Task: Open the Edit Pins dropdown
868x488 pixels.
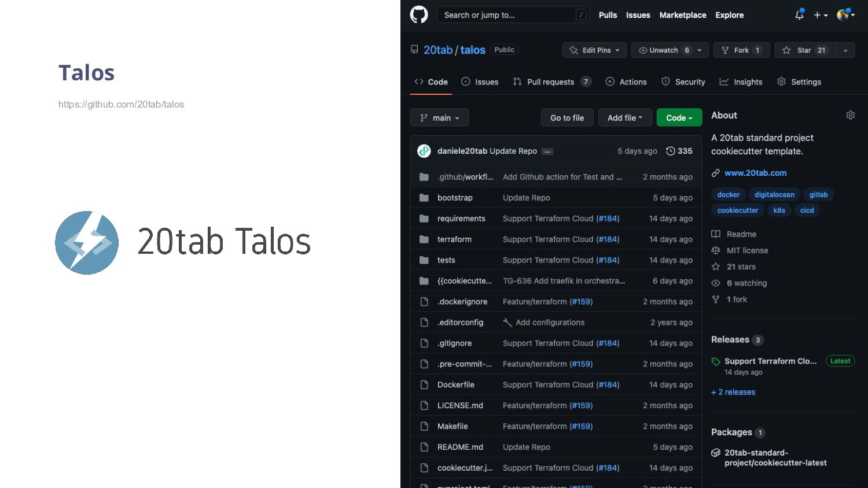Action: (x=594, y=50)
